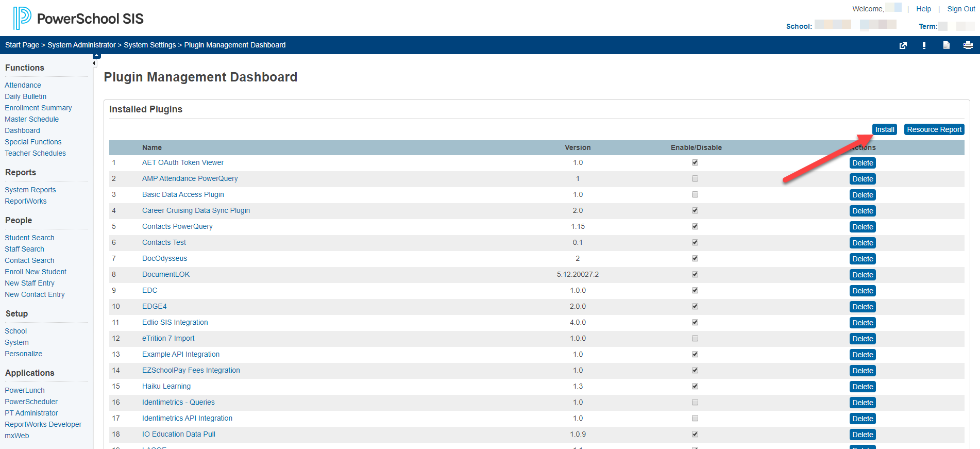The height and width of the screenshot is (449, 980).
Task: Click the printer icon in header
Action: (x=968, y=45)
